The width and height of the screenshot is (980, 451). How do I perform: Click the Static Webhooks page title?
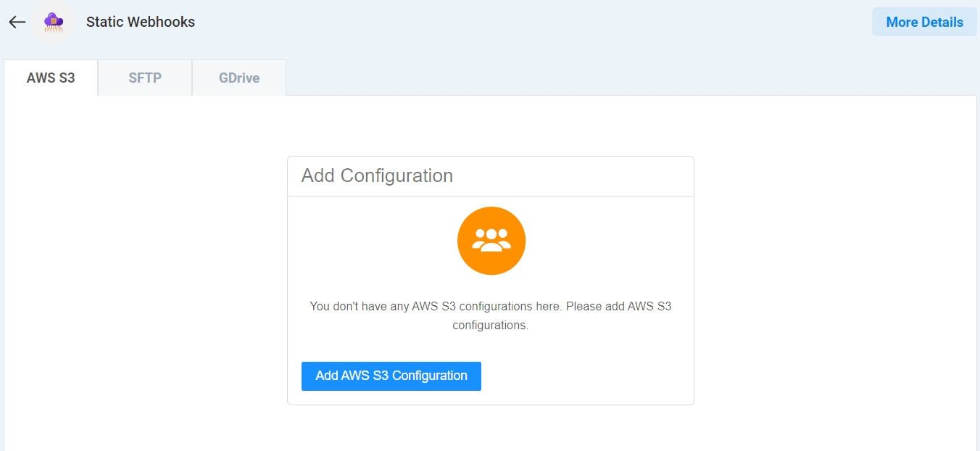point(141,22)
